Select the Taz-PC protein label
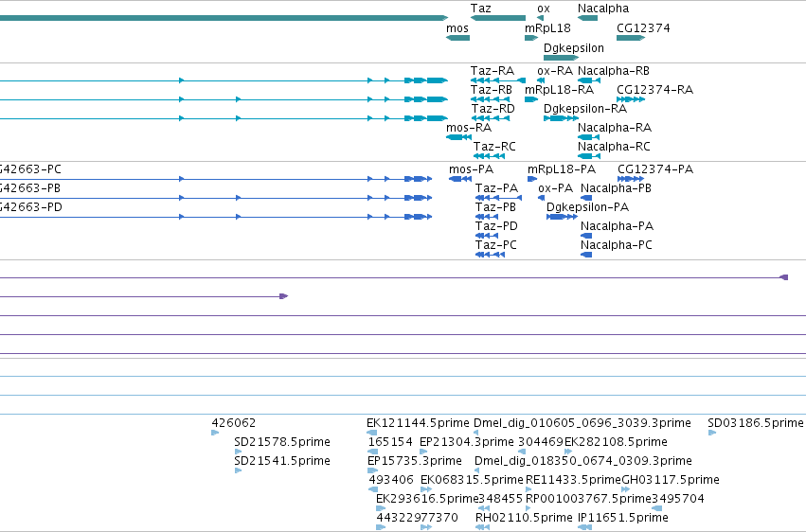 pos(496,245)
